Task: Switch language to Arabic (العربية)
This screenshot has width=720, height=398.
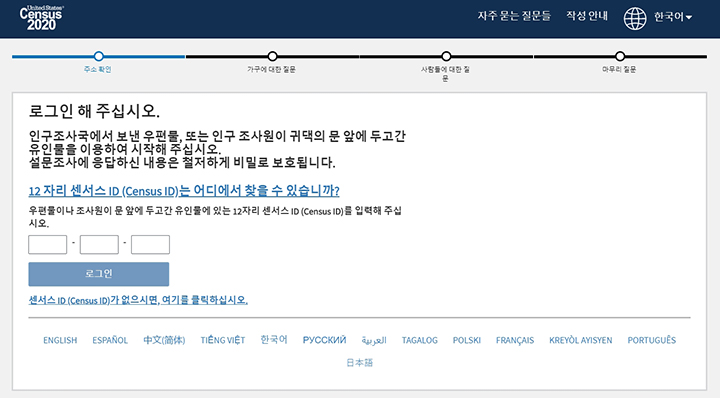Action: point(374,341)
